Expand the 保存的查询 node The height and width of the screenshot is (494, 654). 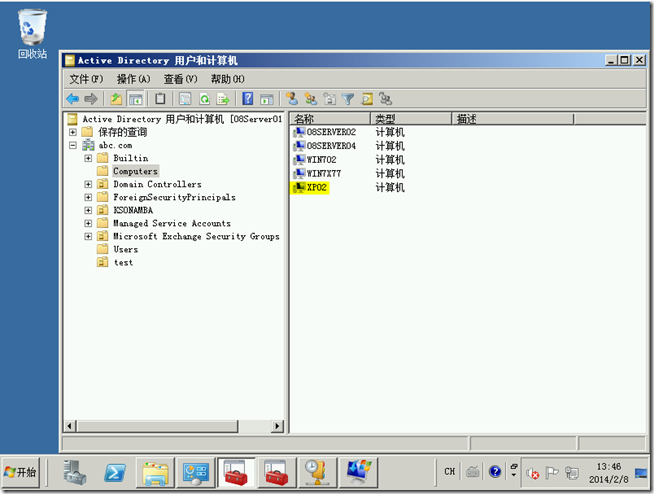pyautogui.click(x=73, y=132)
